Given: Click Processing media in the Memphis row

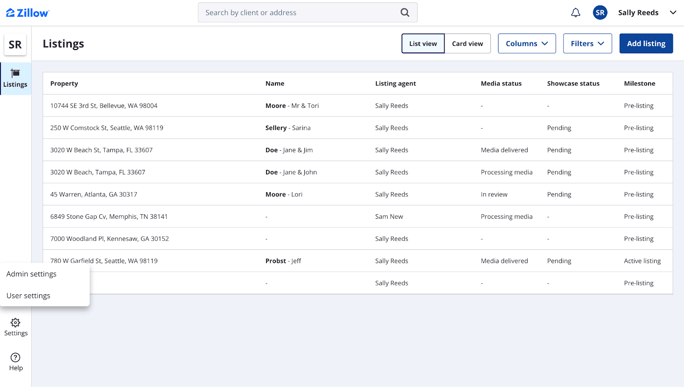Looking at the screenshot, I should [x=506, y=216].
